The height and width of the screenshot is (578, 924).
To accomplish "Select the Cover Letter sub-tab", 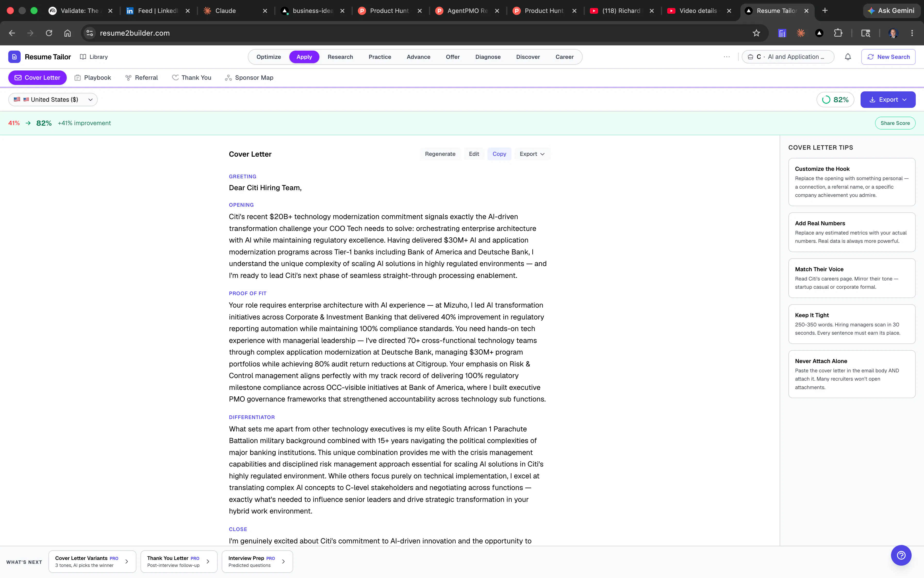I will tap(37, 78).
